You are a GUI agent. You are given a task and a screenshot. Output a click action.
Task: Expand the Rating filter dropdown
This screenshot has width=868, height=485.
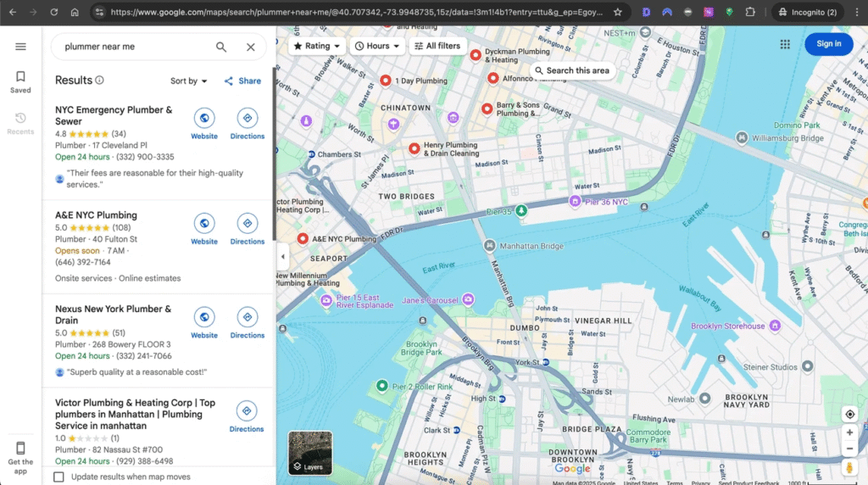coord(317,46)
